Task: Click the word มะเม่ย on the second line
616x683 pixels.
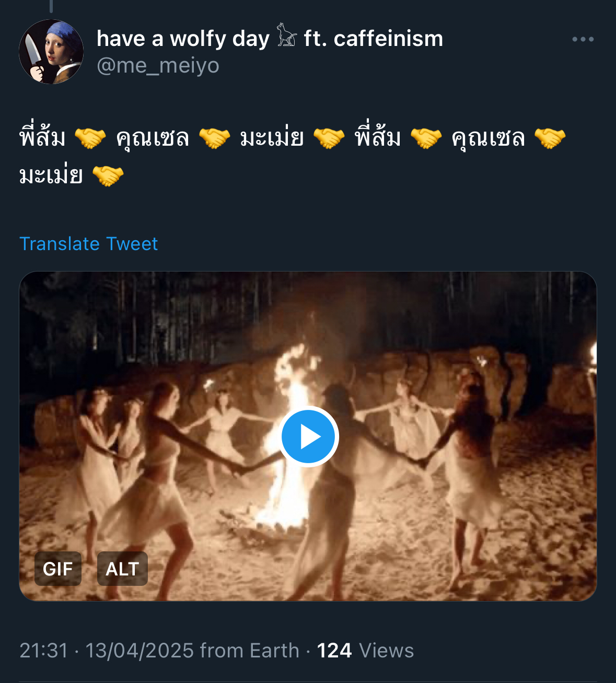Action: coord(51,176)
